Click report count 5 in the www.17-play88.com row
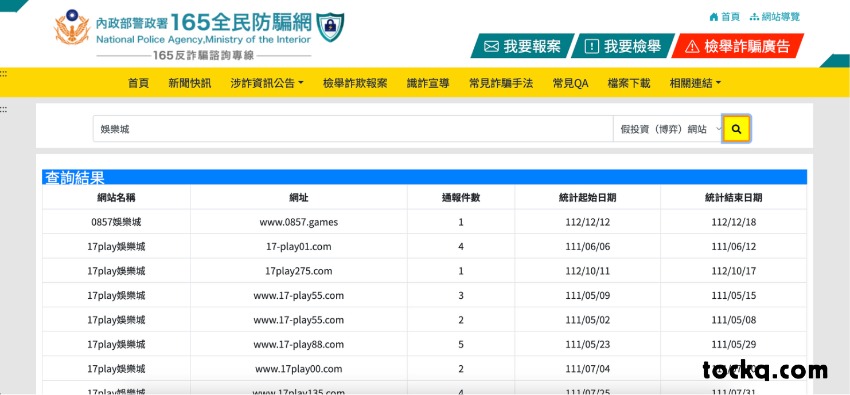The height and width of the screenshot is (395, 850). [x=461, y=344]
